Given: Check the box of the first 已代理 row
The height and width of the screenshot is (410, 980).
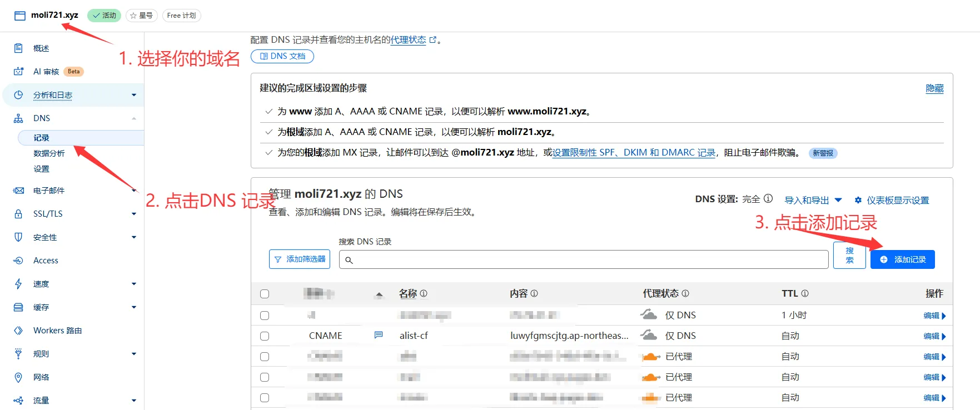Looking at the screenshot, I should click(265, 357).
